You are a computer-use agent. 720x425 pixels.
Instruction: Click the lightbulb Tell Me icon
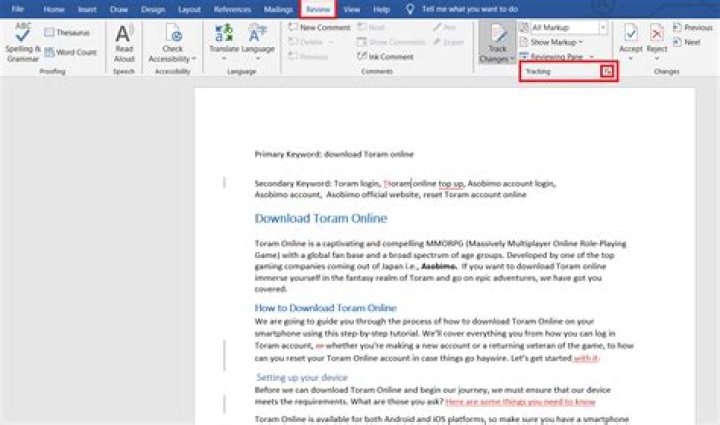pos(410,9)
